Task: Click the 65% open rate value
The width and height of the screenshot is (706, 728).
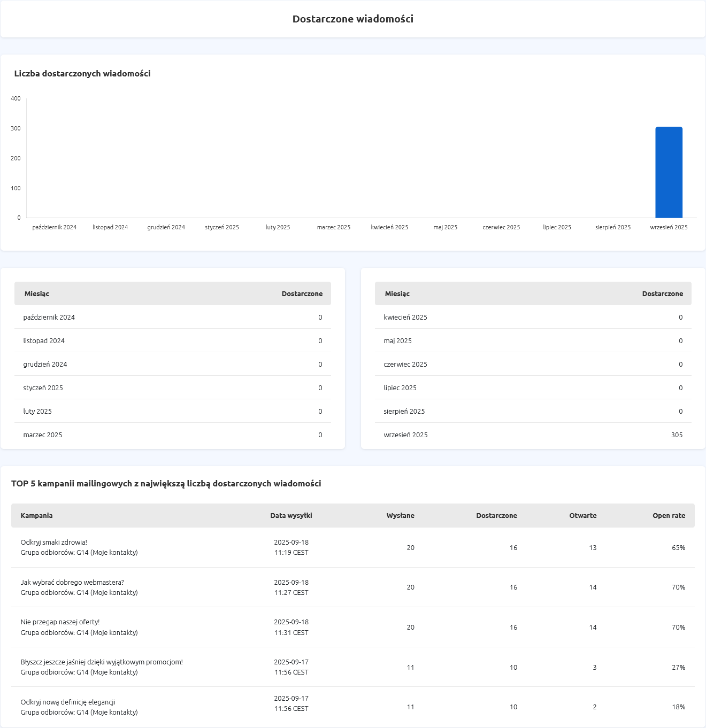Action: 678,548
